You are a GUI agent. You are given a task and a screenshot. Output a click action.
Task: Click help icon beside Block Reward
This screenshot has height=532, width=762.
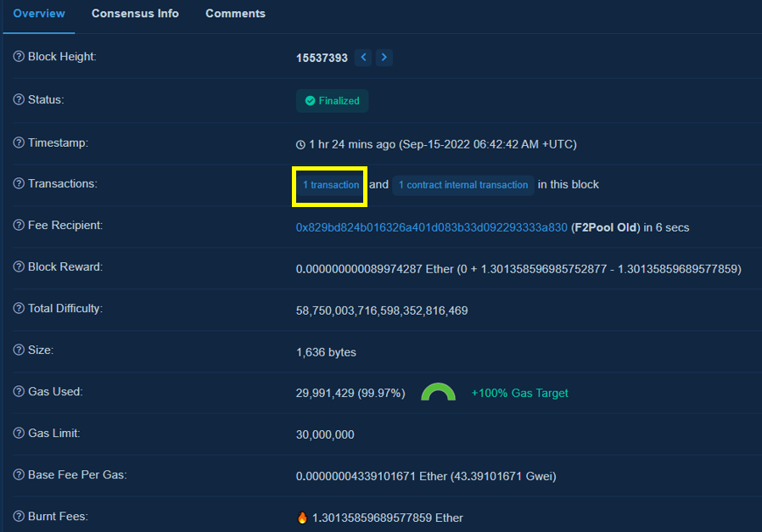(19, 266)
